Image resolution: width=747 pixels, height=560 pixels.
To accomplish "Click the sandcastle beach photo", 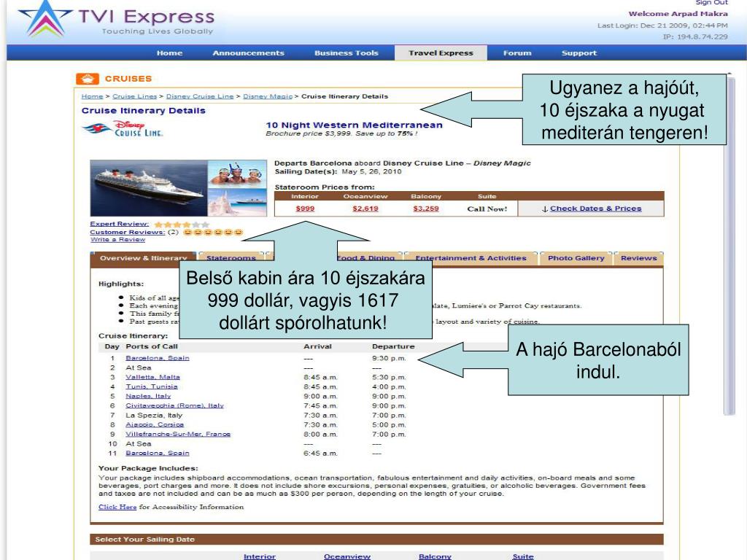I will (237, 203).
